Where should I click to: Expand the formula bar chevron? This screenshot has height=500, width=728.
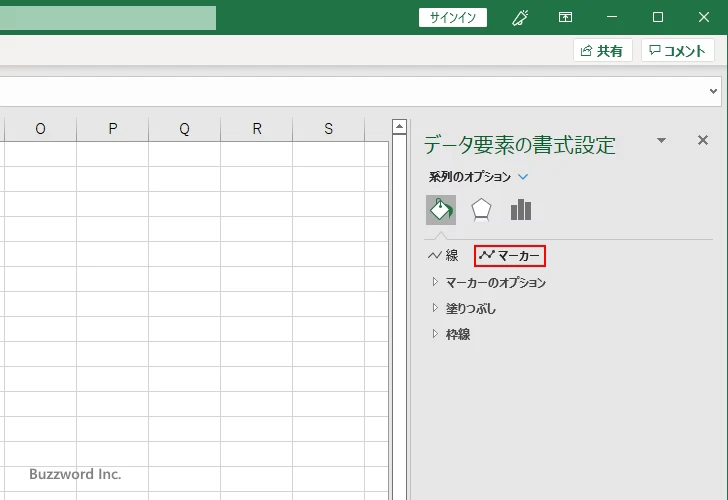click(x=713, y=91)
